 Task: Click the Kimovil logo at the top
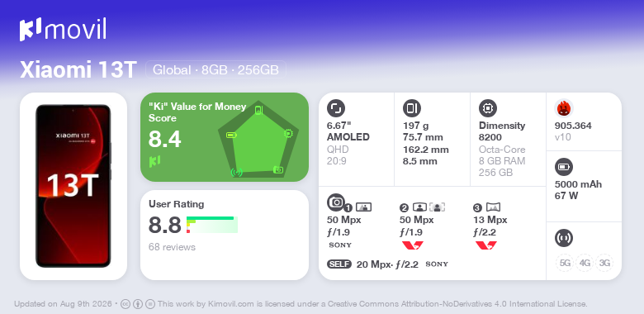click(x=63, y=30)
